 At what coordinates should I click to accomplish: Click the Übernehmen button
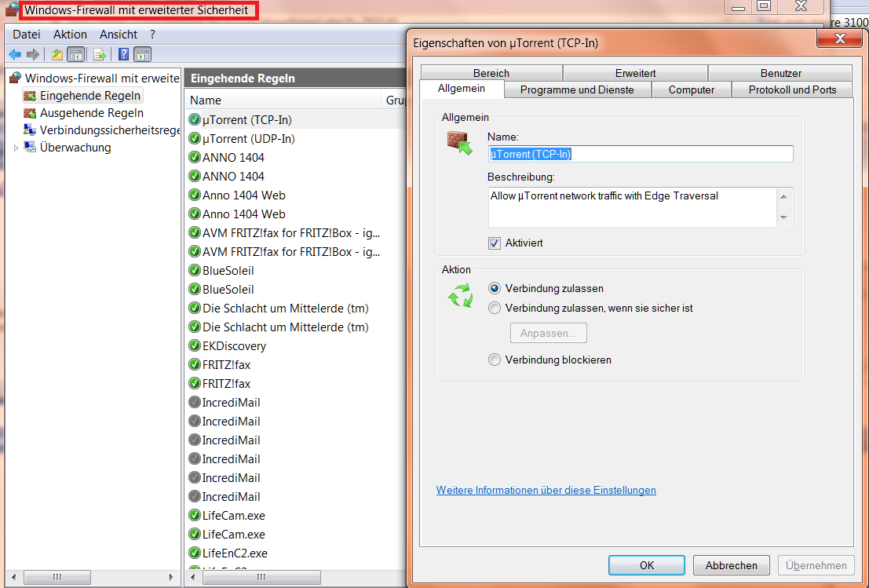tap(816, 565)
